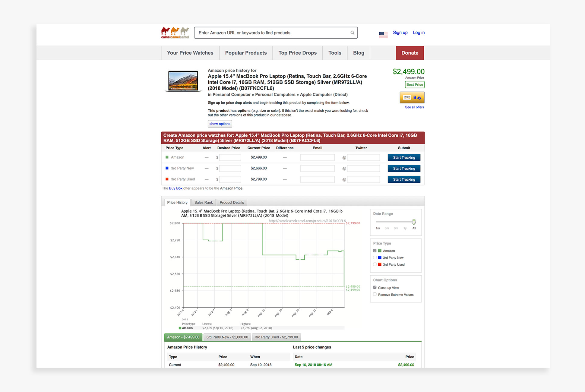Screen dimensions: 585x392
Task: Enable the 3rd Party New checkbox
Action: pos(375,258)
